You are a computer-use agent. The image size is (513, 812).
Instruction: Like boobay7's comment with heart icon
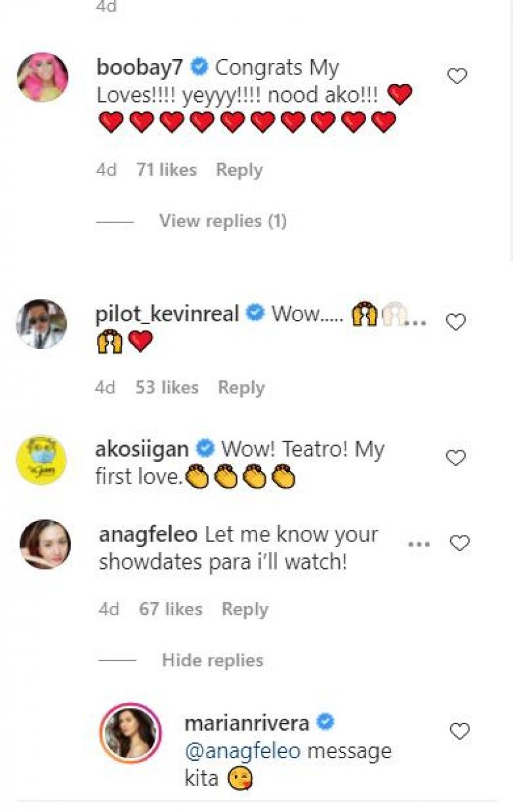[x=457, y=77]
